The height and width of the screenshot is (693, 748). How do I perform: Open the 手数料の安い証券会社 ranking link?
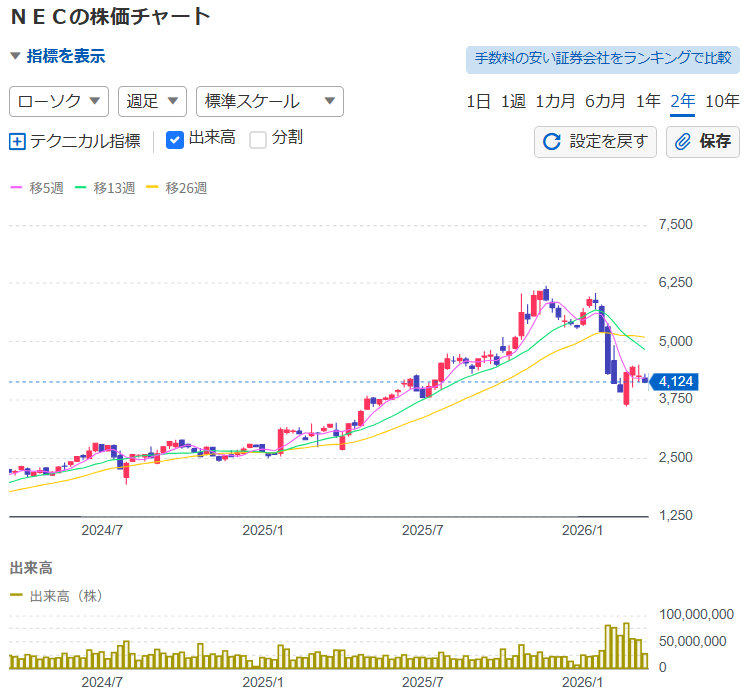(x=602, y=59)
